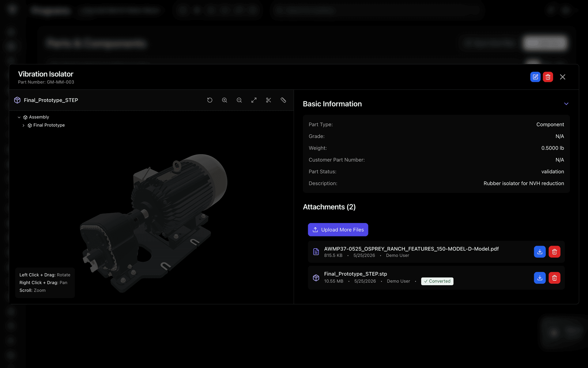Viewport: 588px width, 368px height.
Task: Expand the Final Prototype tree node
Action: 24,125
